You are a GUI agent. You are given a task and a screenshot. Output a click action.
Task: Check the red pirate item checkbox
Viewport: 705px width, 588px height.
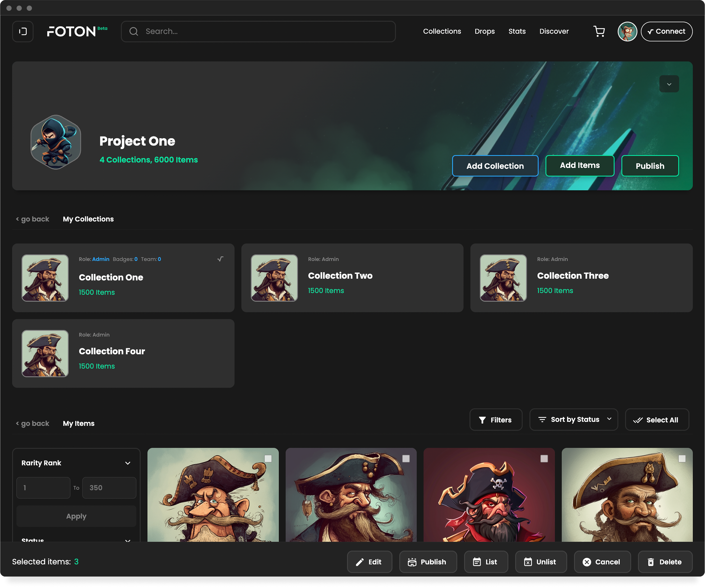coord(544,459)
